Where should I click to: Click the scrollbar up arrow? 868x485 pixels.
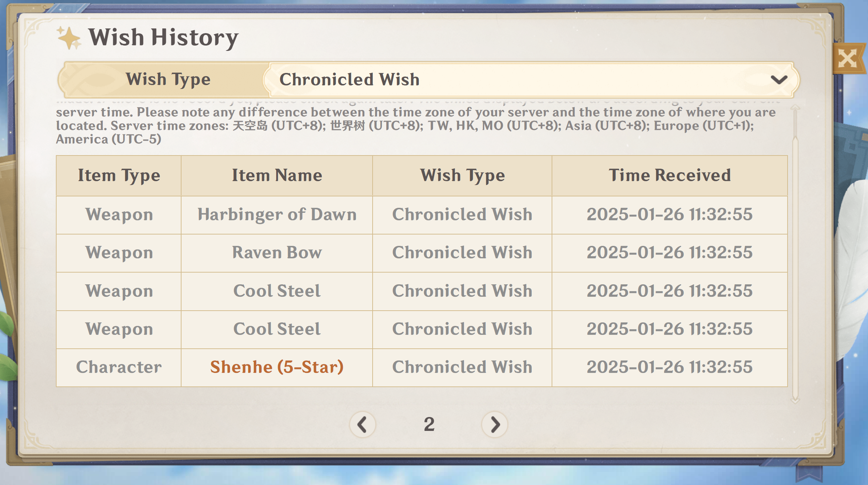[795, 107]
